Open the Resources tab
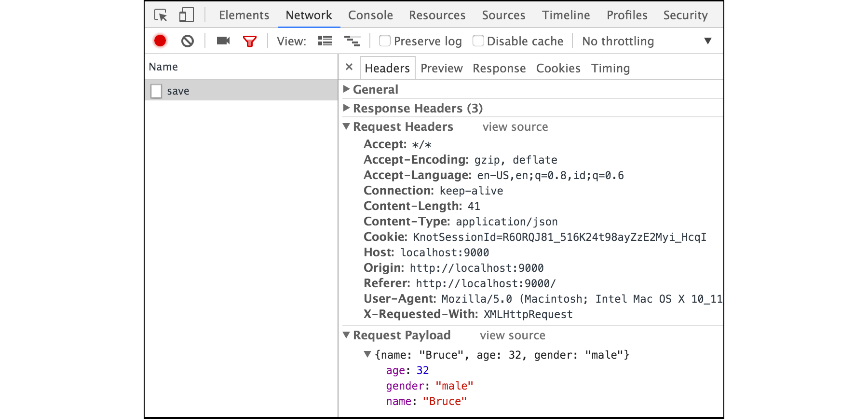 pos(437,15)
